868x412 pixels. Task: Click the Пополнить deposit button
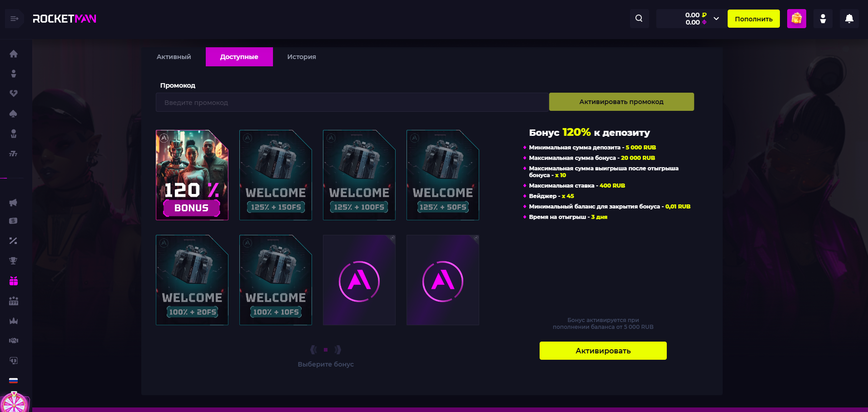(x=753, y=19)
